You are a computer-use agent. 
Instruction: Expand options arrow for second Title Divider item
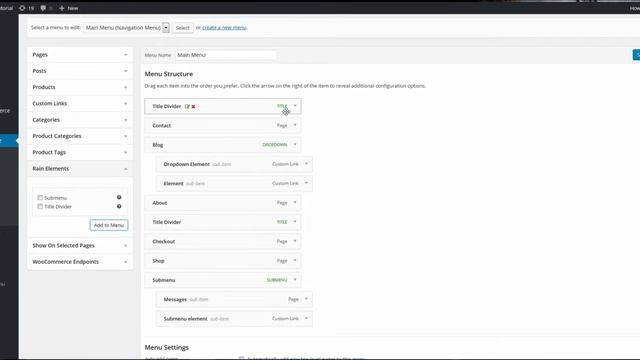pos(295,222)
